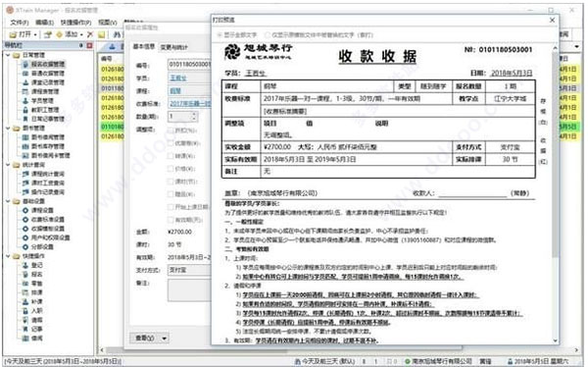The width and height of the screenshot is (588, 367).
Task: Click the 数量(期) spinner up arrow
Action: click(194, 114)
